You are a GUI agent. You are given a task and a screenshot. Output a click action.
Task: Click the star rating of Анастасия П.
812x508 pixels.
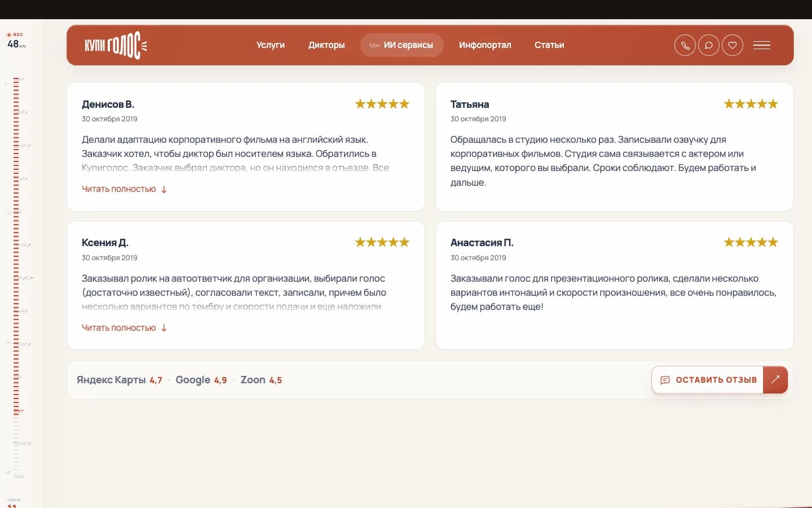[751, 242]
